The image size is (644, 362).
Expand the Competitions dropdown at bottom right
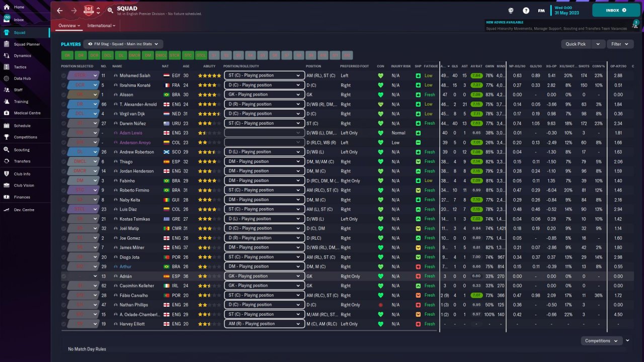point(601,341)
